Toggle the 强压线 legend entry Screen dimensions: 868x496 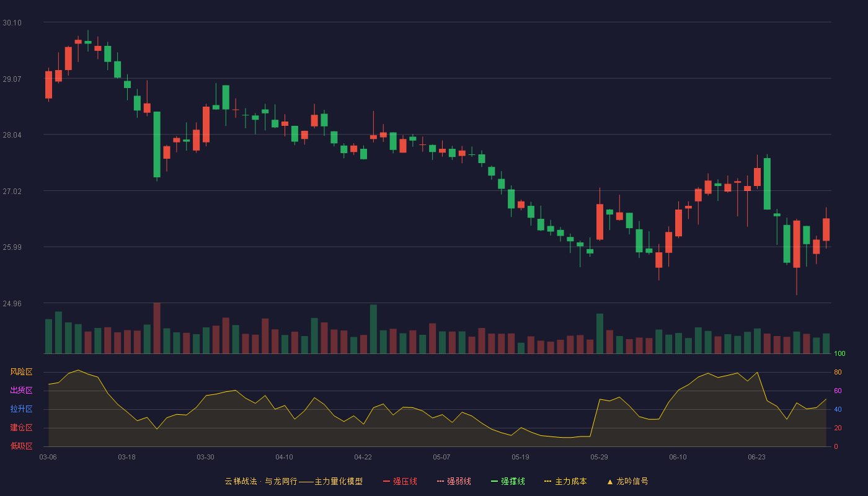click(400, 481)
